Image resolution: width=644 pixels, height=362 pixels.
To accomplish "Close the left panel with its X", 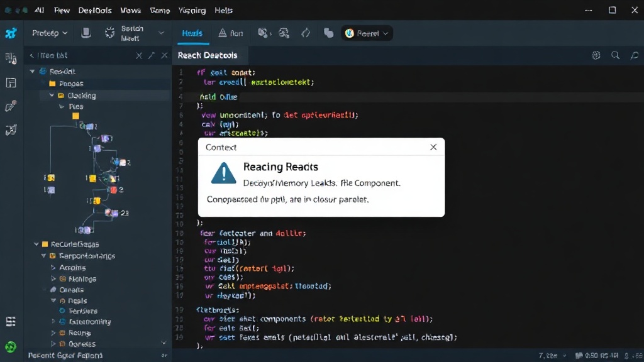I will pos(164,55).
